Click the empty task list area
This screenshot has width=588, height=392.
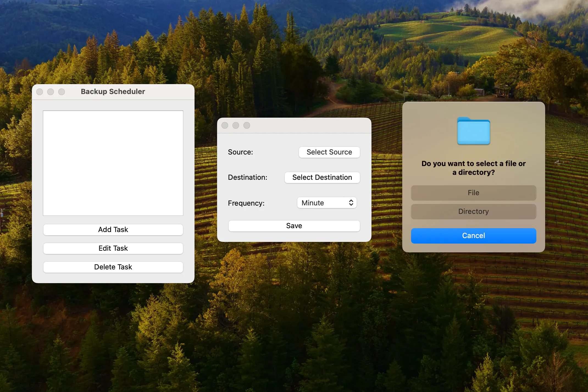113,163
